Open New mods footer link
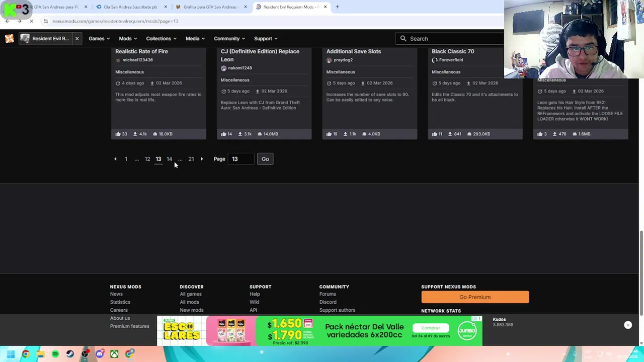The width and height of the screenshot is (644, 362). click(192, 310)
